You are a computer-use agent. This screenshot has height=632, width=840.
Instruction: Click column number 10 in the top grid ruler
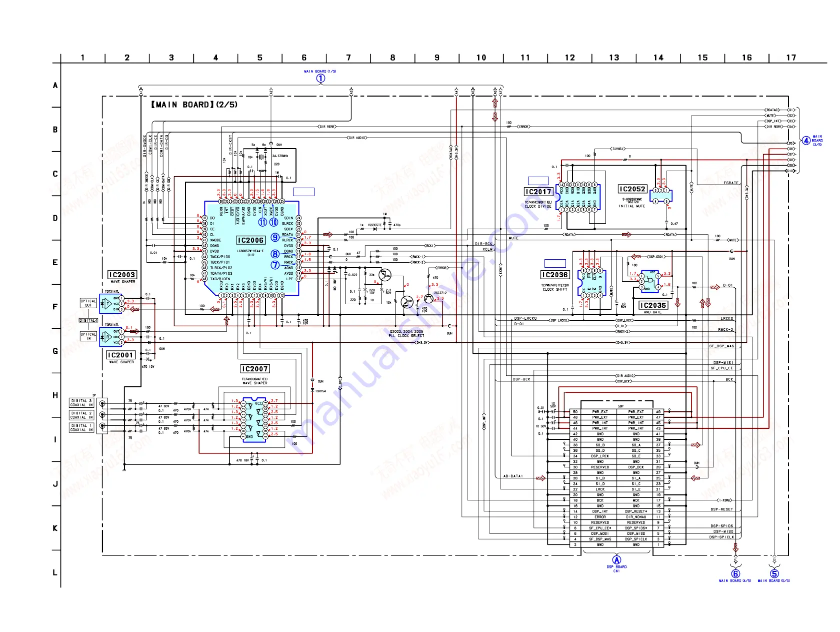point(481,58)
